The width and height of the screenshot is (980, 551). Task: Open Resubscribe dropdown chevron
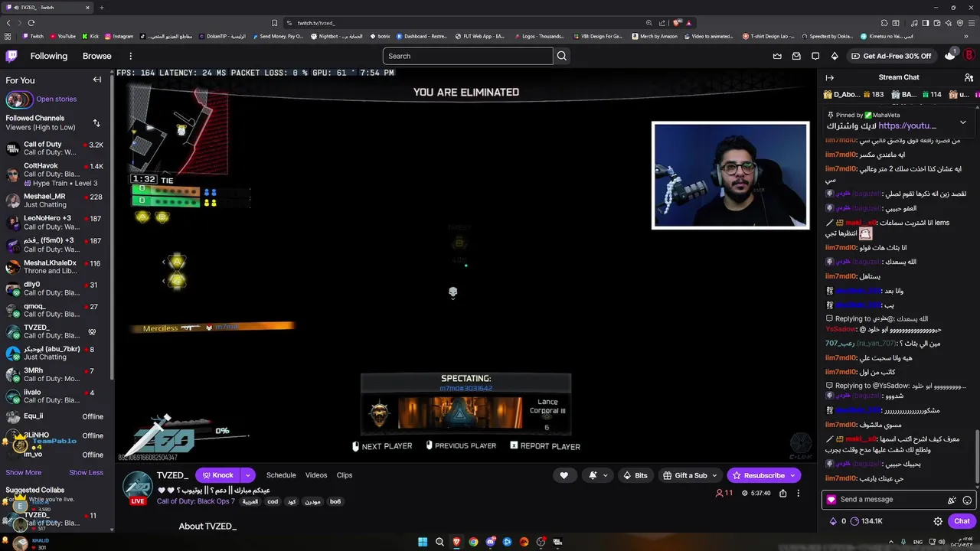(792, 475)
